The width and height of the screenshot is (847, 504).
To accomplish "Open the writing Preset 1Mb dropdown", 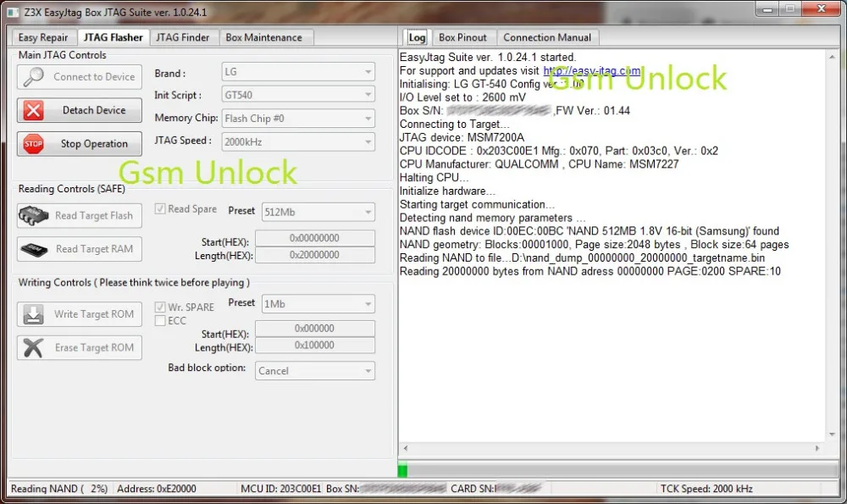I will pos(318,304).
